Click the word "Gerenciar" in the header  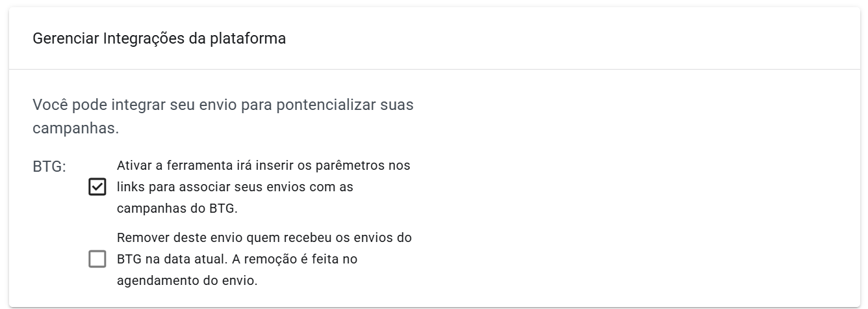tap(66, 38)
